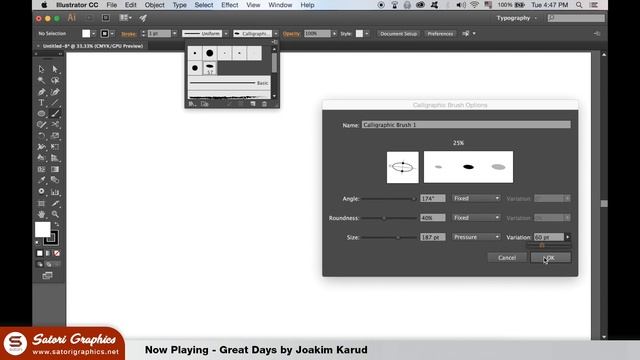
Task: Select the Selection tool (black arrow)
Action: 41,69
